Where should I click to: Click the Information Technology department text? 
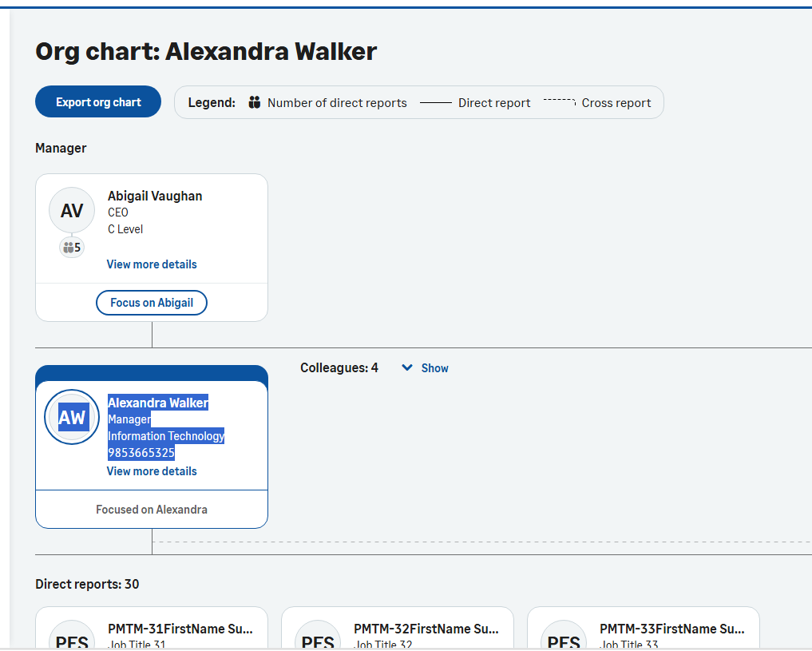click(166, 436)
